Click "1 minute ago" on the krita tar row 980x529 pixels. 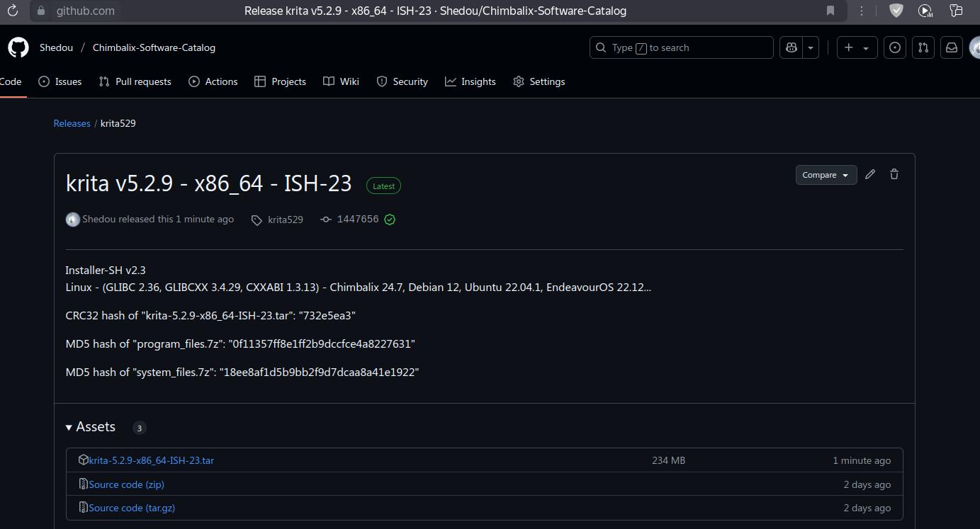click(862, 460)
